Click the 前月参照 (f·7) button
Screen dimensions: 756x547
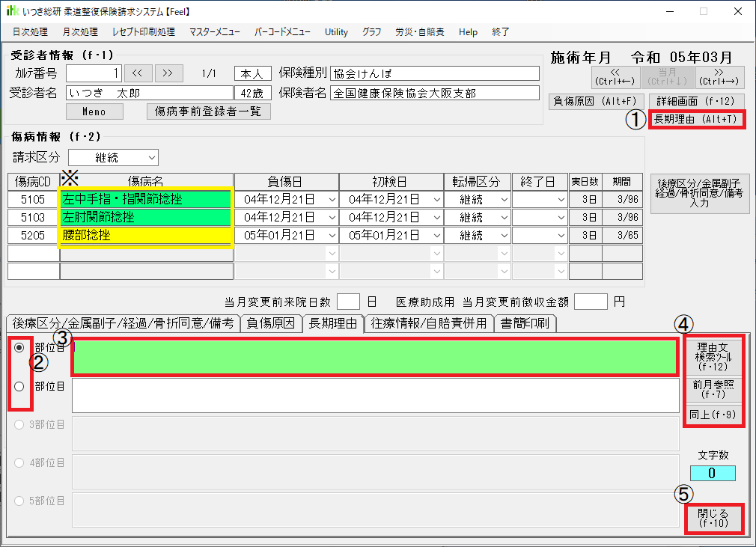pos(712,390)
